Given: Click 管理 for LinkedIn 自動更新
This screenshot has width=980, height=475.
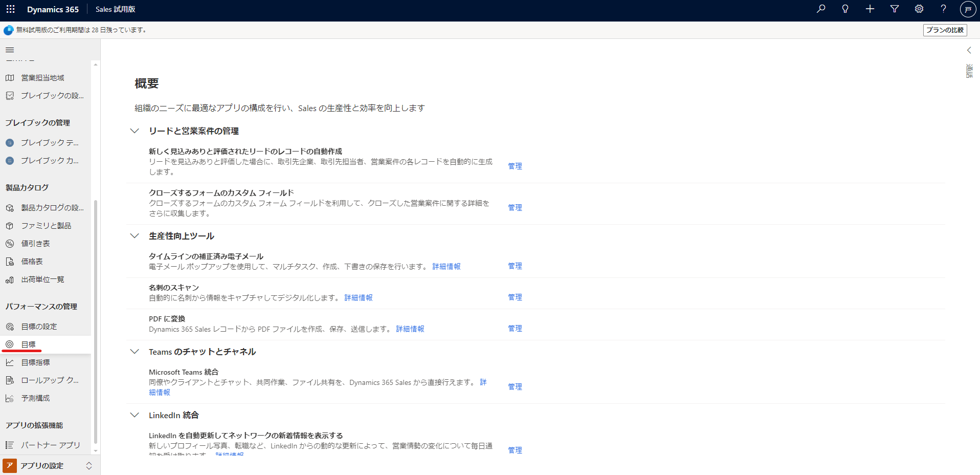Looking at the screenshot, I should point(515,450).
